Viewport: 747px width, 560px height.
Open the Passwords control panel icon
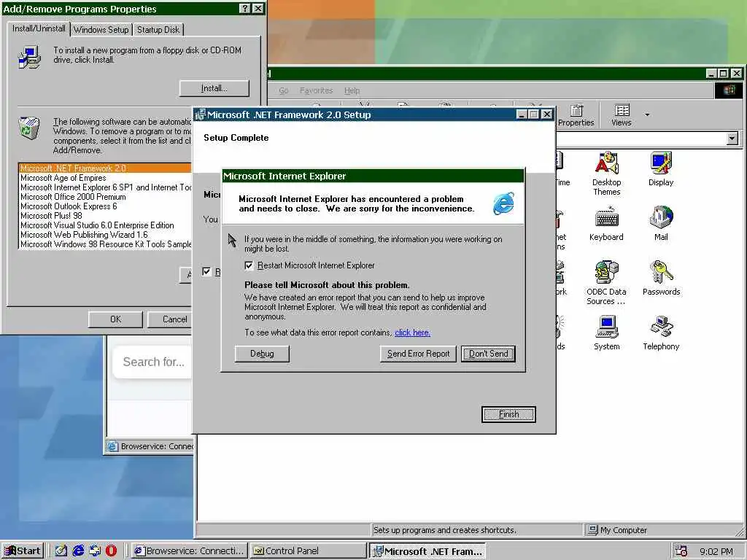(661, 278)
